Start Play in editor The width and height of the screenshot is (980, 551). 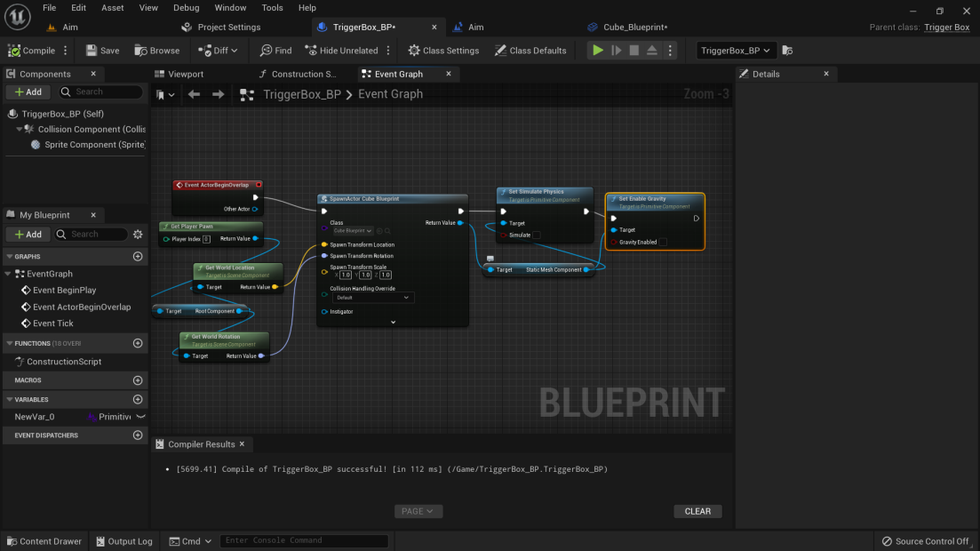coord(597,51)
